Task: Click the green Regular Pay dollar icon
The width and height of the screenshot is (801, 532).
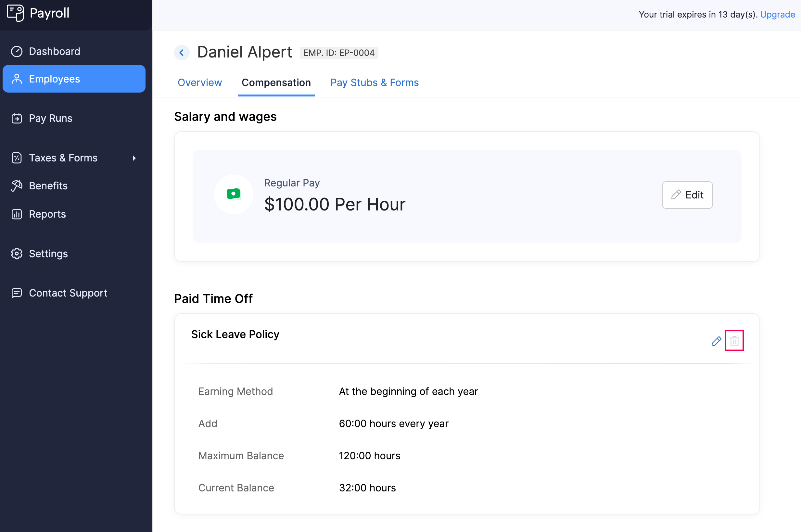Action: point(234,194)
